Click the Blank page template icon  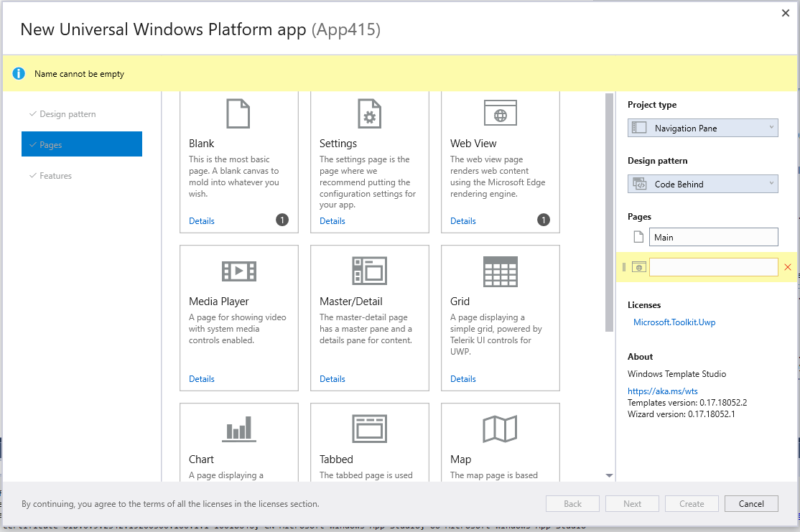pos(238,113)
